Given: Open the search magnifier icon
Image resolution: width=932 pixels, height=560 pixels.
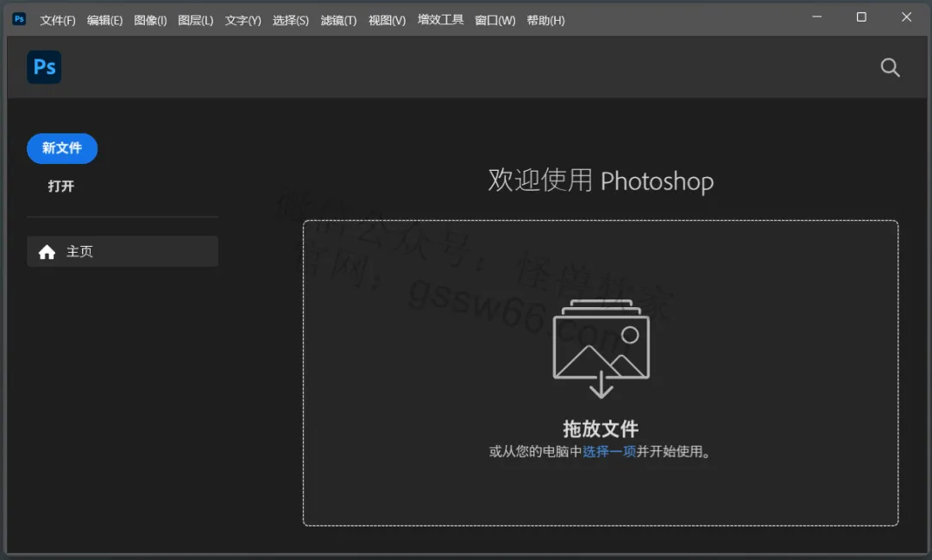Looking at the screenshot, I should 890,67.
